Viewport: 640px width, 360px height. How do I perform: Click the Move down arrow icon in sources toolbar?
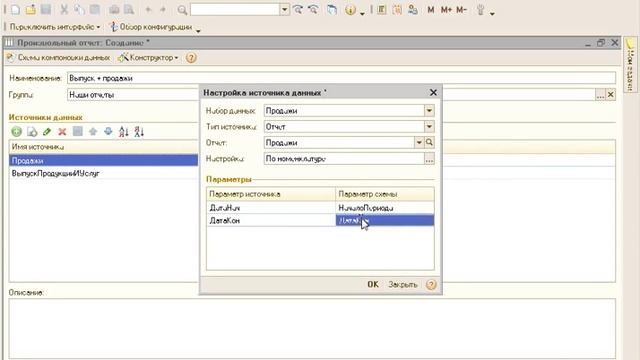[x=108, y=131]
